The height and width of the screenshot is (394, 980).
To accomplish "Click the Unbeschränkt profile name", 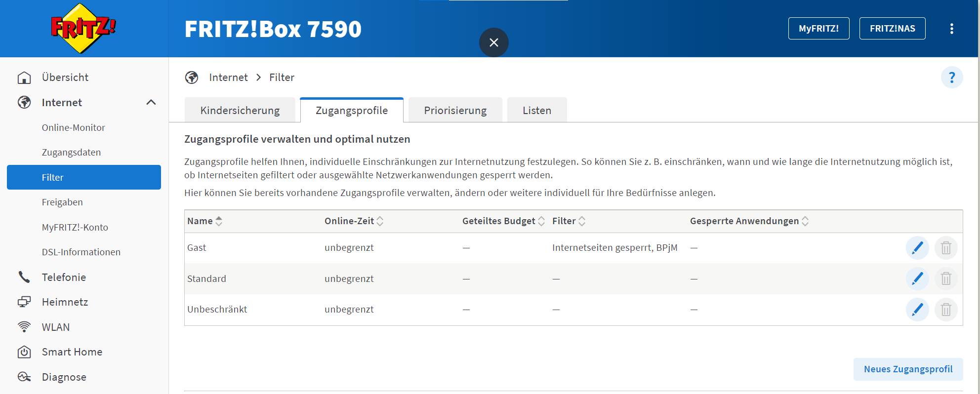I will click(217, 310).
